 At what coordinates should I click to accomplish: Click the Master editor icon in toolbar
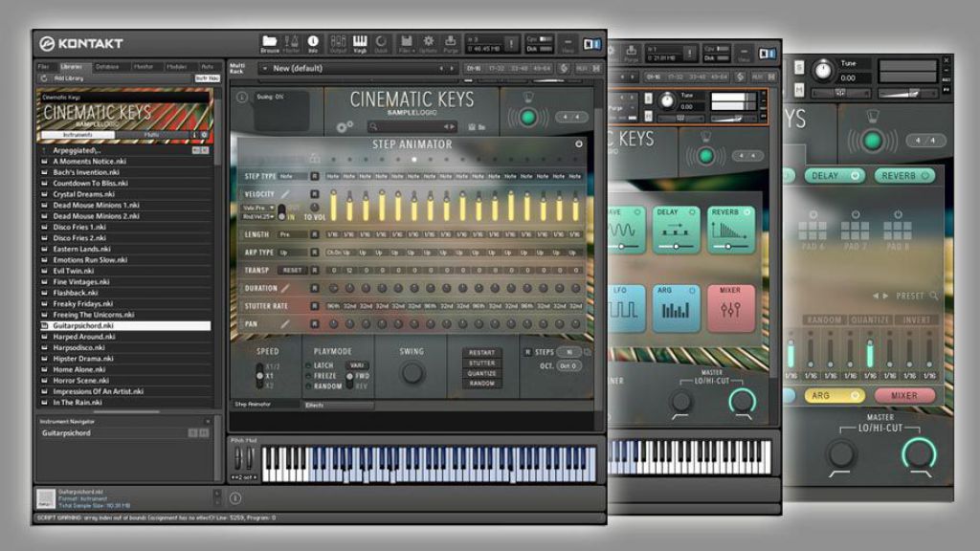pos(291,44)
